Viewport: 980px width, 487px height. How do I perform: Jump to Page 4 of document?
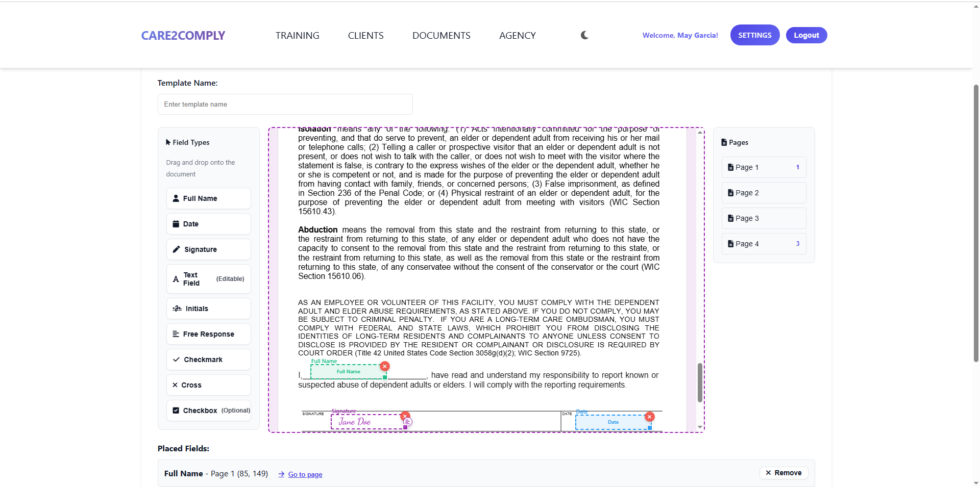[x=763, y=244]
